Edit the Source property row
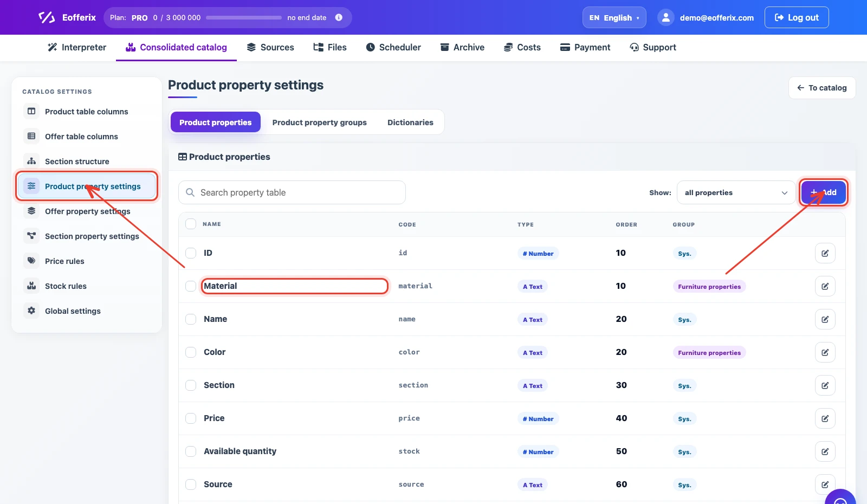 [825, 484]
